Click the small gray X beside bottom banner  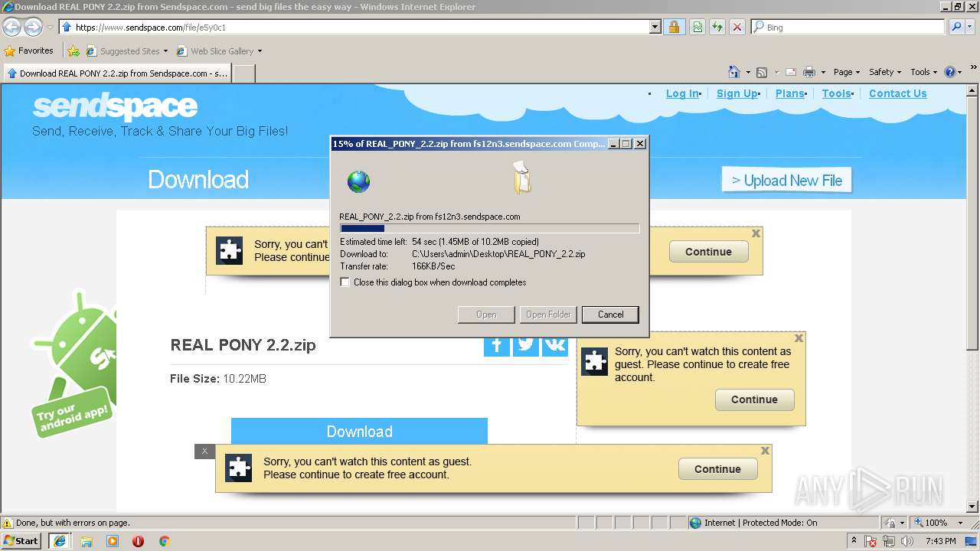point(204,452)
